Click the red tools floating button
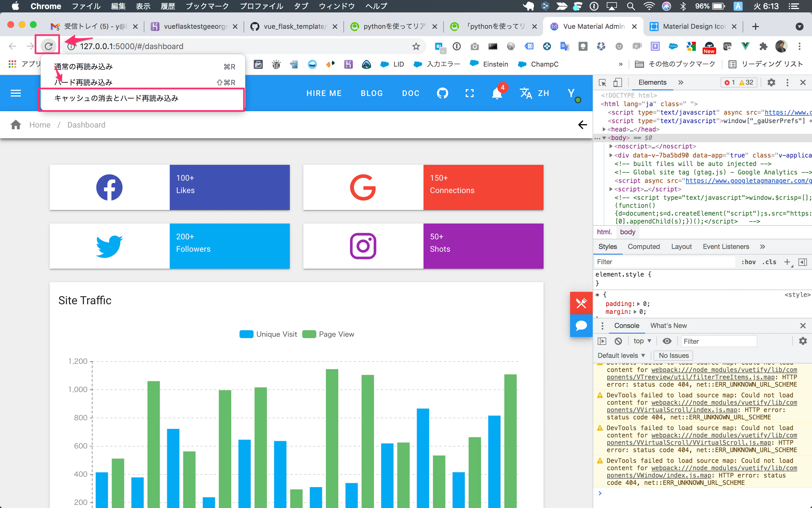The width and height of the screenshot is (812, 508). coord(581,303)
